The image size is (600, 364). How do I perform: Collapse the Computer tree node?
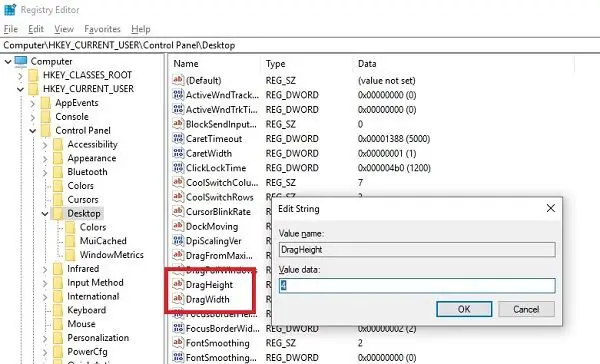[8, 61]
